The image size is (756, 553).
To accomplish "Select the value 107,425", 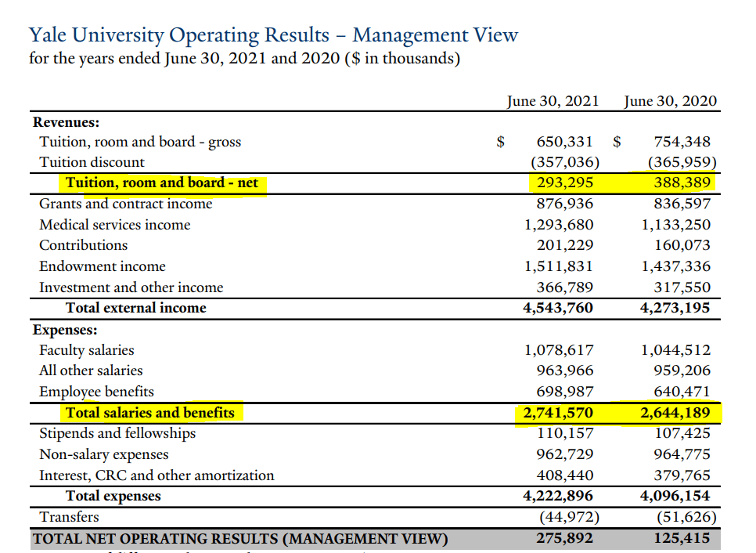I will pos(682,433).
